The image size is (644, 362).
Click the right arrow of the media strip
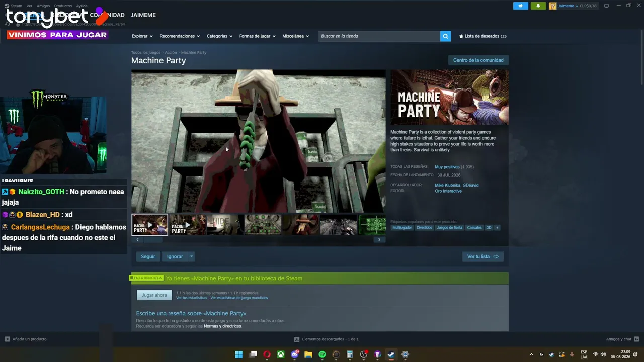pos(379,240)
